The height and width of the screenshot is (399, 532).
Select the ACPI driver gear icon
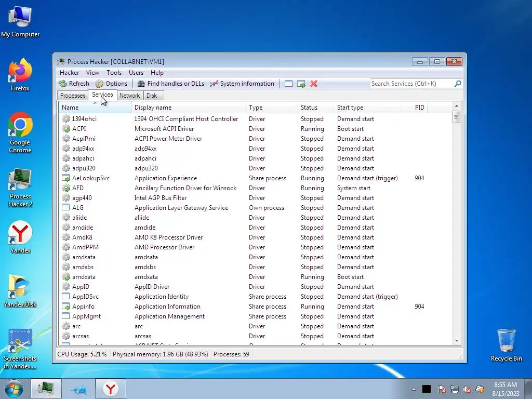tap(66, 129)
